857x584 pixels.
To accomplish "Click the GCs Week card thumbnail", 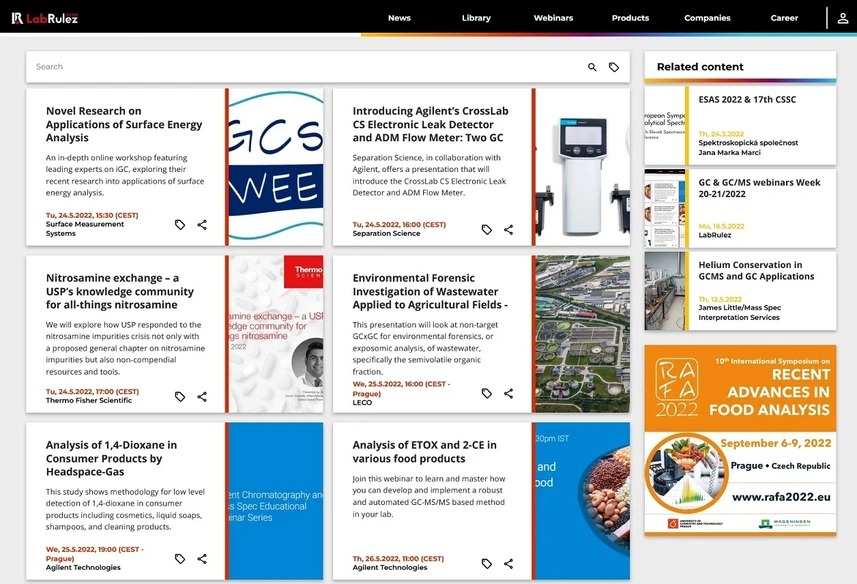I will tap(275, 167).
